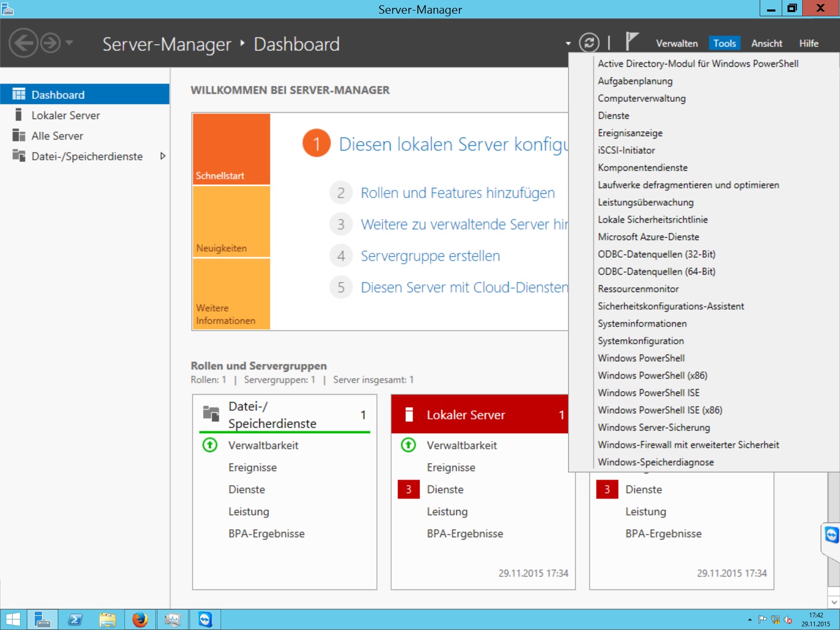Click the Weitere Informationen tile
The width and height of the screenshot is (840, 630).
pos(232,294)
